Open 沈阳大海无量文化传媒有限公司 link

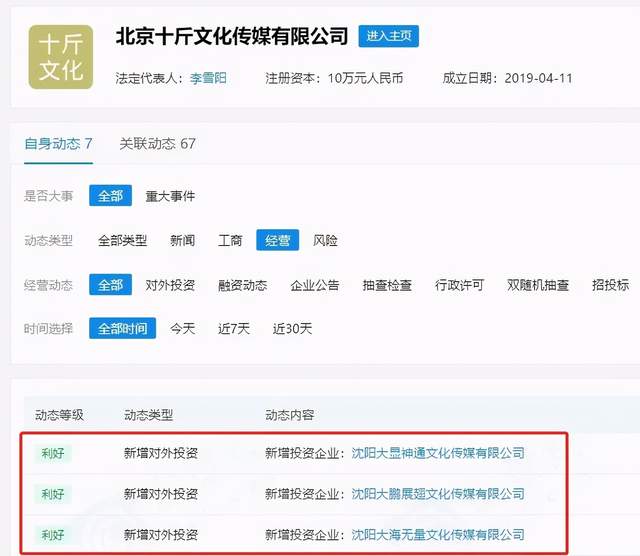pyautogui.click(x=438, y=534)
